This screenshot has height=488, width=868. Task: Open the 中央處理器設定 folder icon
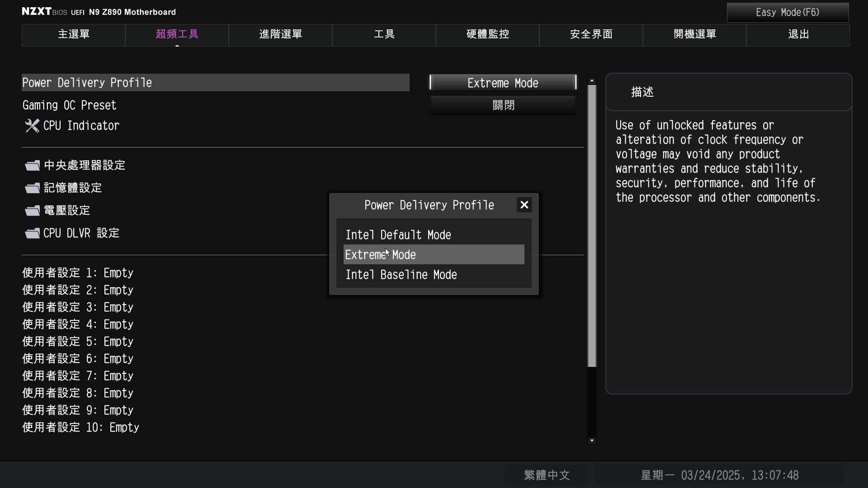pos(33,165)
